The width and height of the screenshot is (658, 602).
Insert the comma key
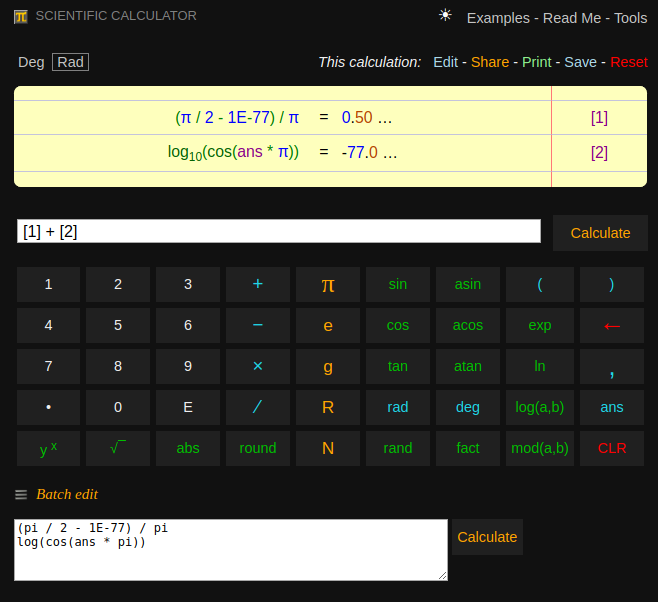point(611,366)
